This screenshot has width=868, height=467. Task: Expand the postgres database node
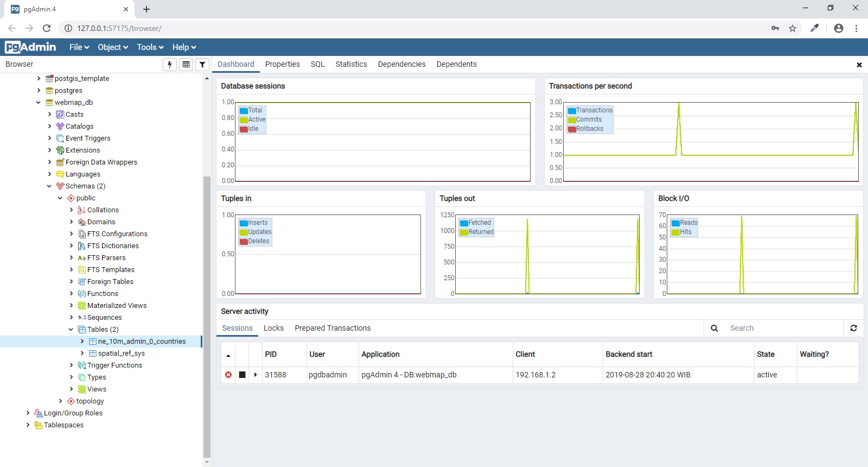[39, 91]
